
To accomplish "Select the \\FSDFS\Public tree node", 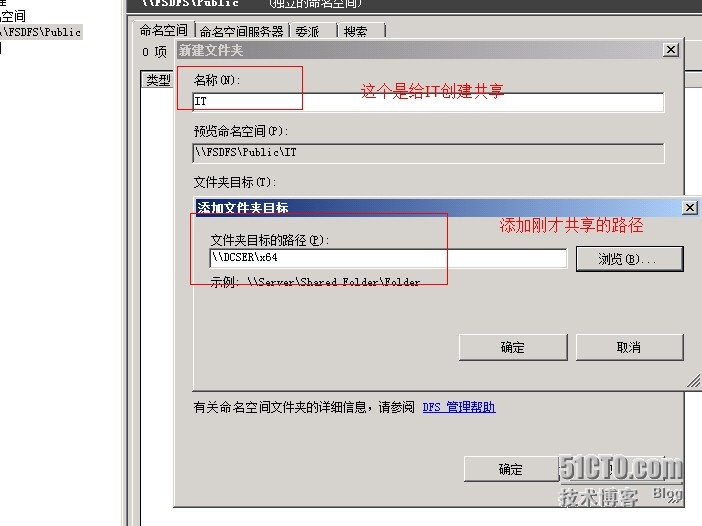I will tap(41, 32).
